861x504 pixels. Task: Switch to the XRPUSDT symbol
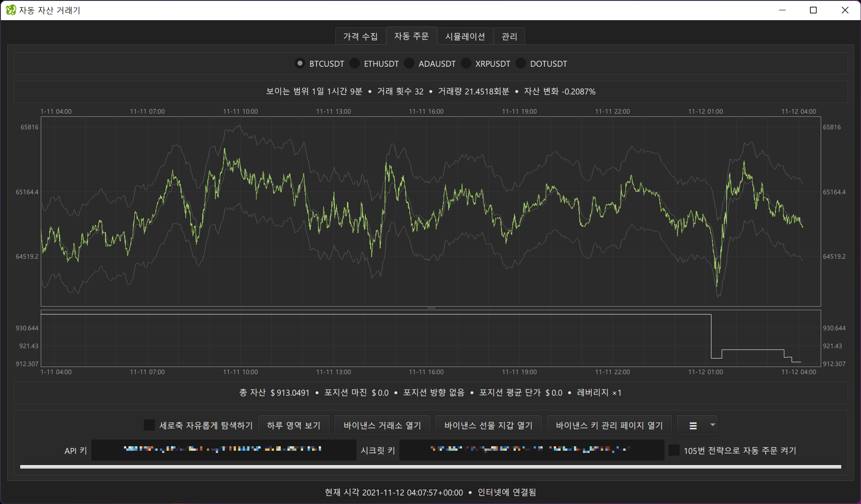466,64
